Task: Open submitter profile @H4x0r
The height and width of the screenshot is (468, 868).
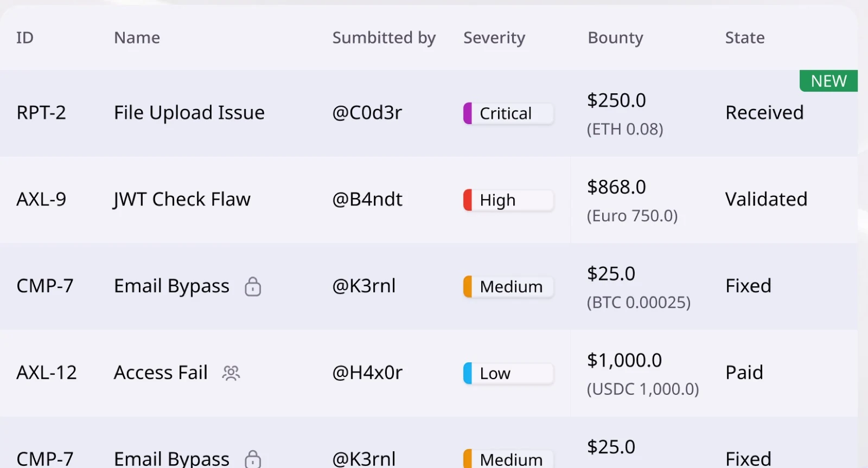Action: point(367,373)
